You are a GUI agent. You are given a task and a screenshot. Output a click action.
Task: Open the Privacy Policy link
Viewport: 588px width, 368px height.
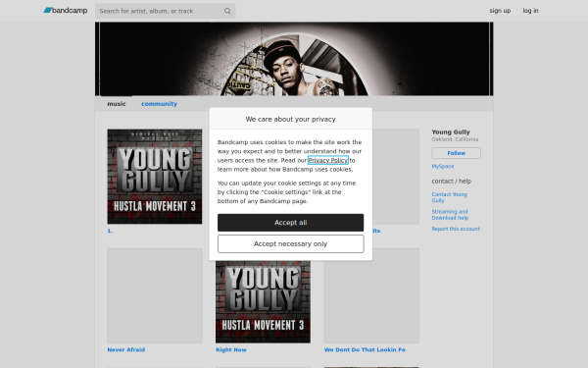(327, 160)
